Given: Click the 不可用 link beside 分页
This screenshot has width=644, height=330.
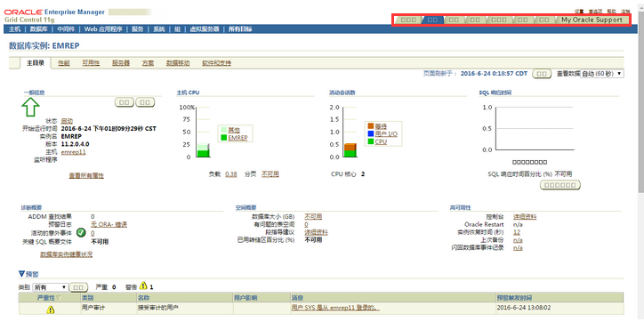Looking at the screenshot, I should (270, 174).
